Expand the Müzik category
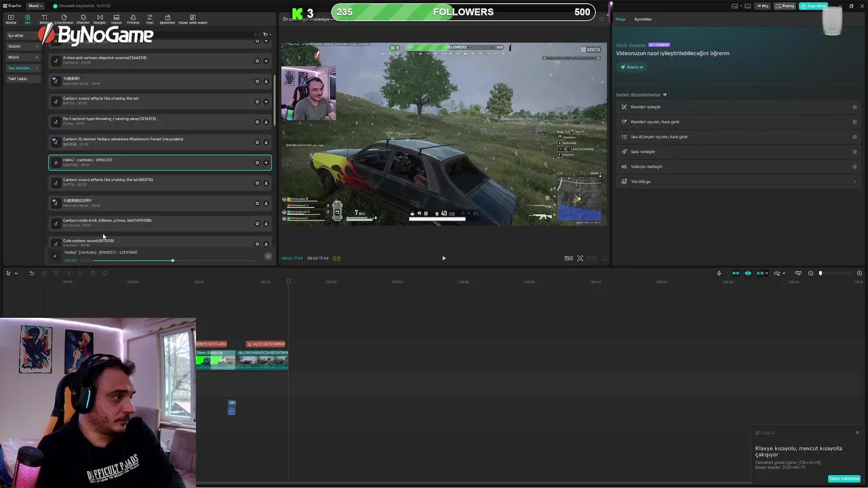This screenshot has height=488, width=868. 23,57
